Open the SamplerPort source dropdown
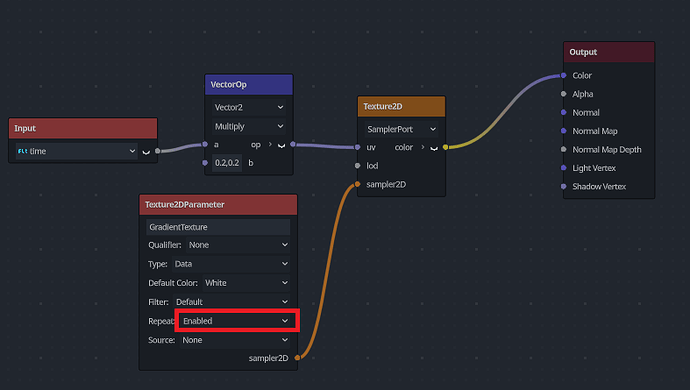Image resolution: width=690 pixels, height=390 pixels. (x=401, y=129)
